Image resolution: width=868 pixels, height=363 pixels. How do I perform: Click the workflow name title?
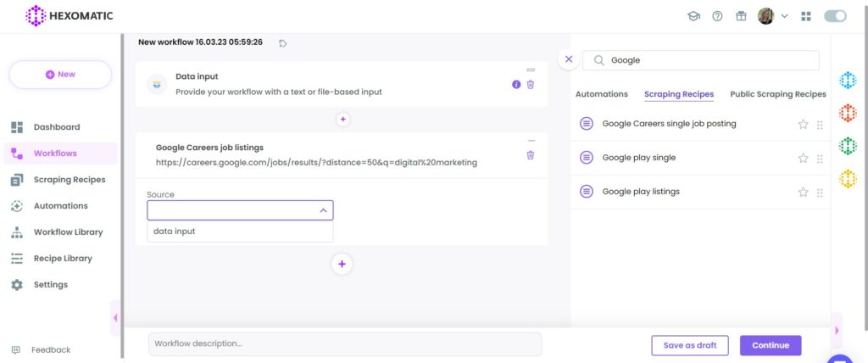(200, 42)
